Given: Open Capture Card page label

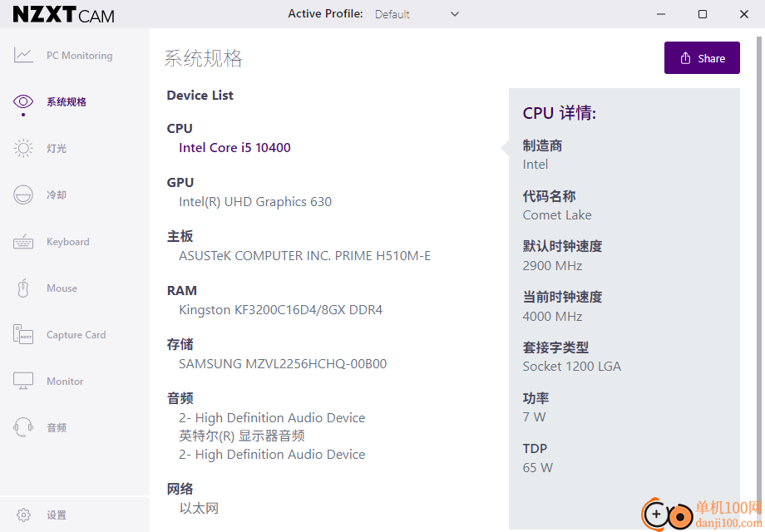Looking at the screenshot, I should click(76, 334).
